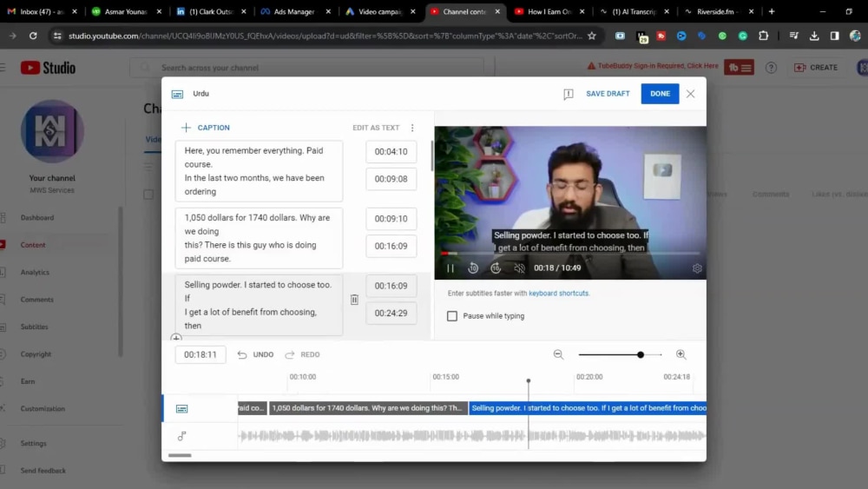Click the Create button in header
Viewport: 868px width, 489px height.
(x=816, y=68)
